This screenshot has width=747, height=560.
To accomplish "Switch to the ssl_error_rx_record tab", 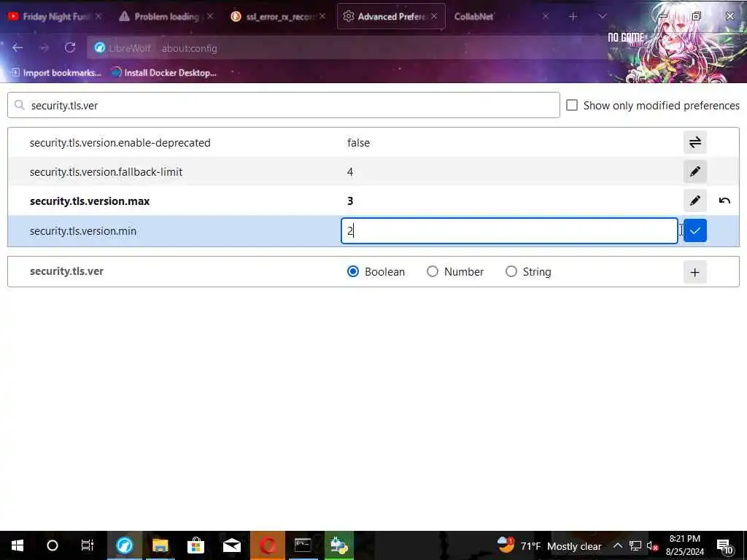I will point(279,16).
